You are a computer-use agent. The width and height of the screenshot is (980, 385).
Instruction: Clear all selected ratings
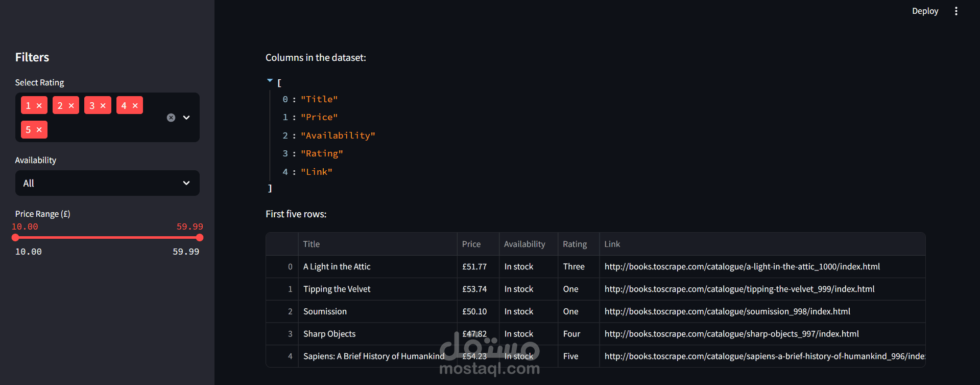coord(171,118)
